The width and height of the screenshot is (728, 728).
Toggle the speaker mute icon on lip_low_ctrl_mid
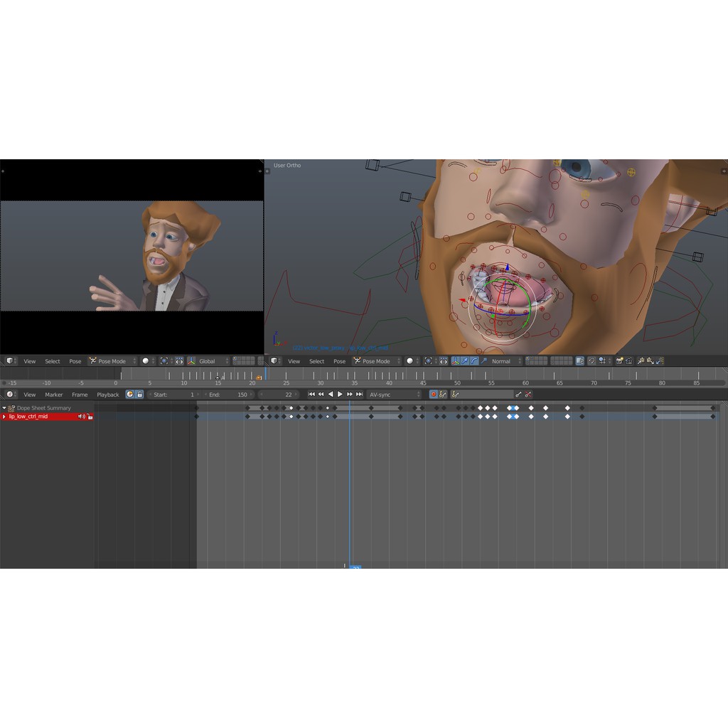[x=82, y=417]
